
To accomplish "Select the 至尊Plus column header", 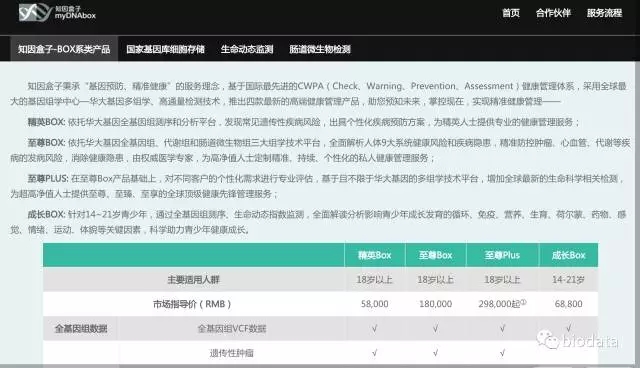I will (502, 255).
